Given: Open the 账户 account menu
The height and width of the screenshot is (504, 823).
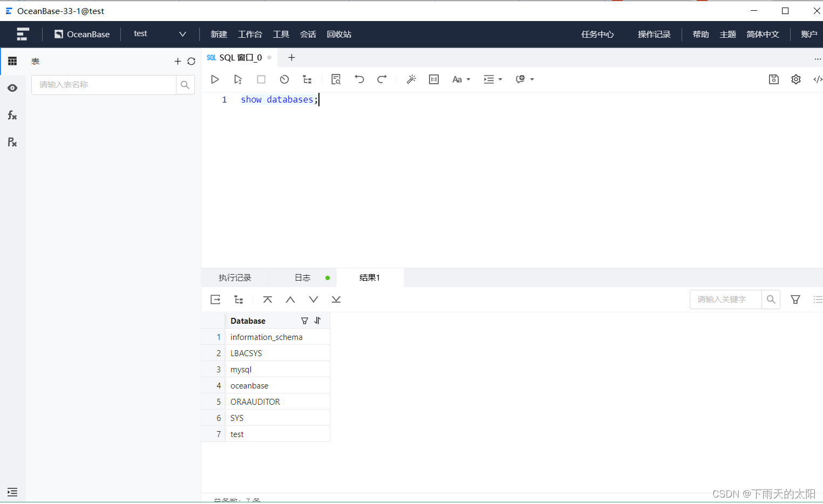Looking at the screenshot, I should tap(809, 34).
